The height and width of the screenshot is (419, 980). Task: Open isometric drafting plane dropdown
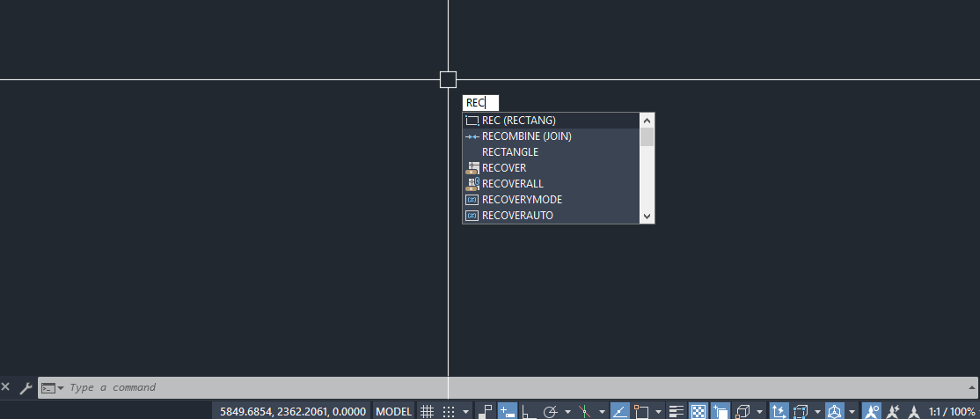click(x=602, y=412)
